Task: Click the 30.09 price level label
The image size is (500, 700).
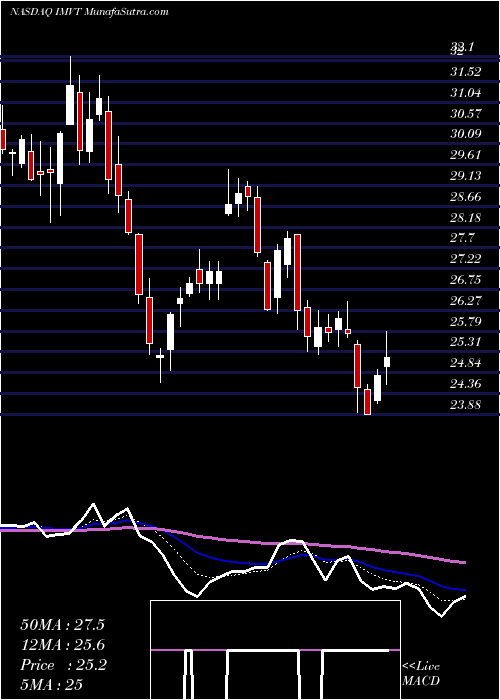Action: click(x=466, y=134)
